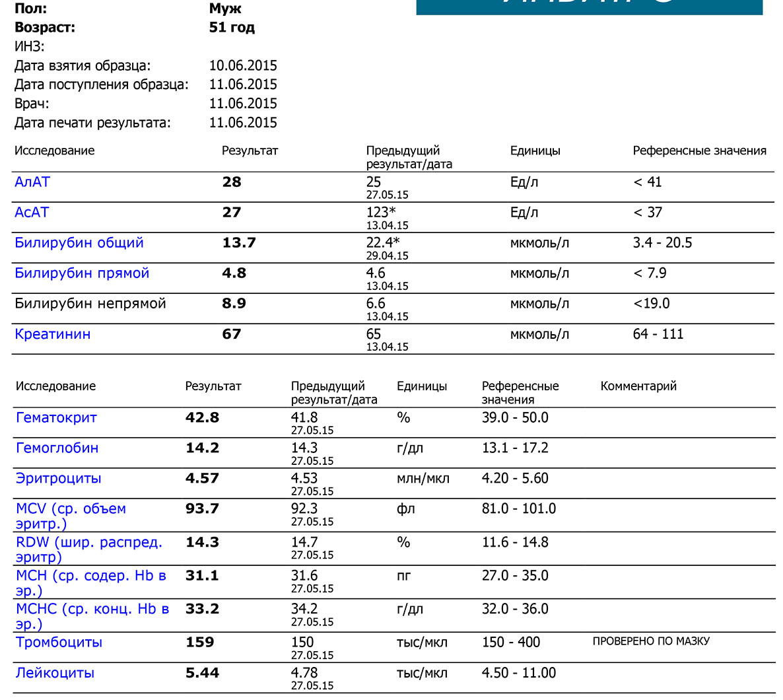The image size is (783, 700).
Task: Click the teal logo banner at top
Action: pyautogui.click(x=589, y=7)
